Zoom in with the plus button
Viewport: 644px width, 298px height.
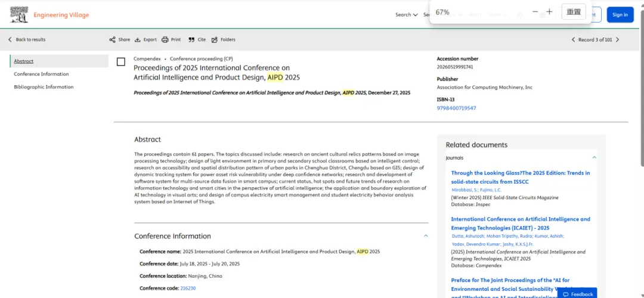549,12
